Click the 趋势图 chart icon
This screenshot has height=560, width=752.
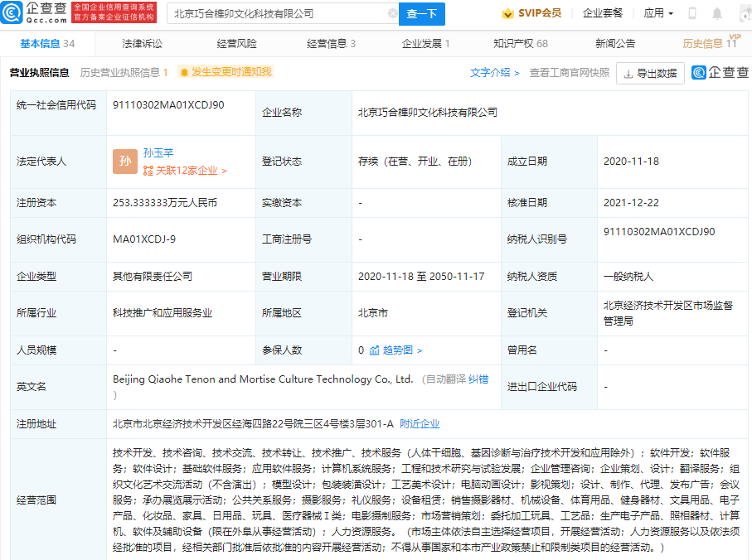pos(375,350)
